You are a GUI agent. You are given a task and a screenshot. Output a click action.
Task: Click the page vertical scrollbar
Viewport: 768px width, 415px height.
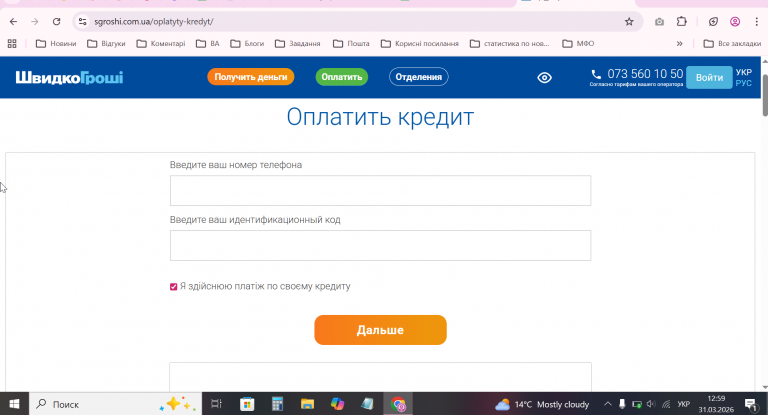(x=765, y=96)
